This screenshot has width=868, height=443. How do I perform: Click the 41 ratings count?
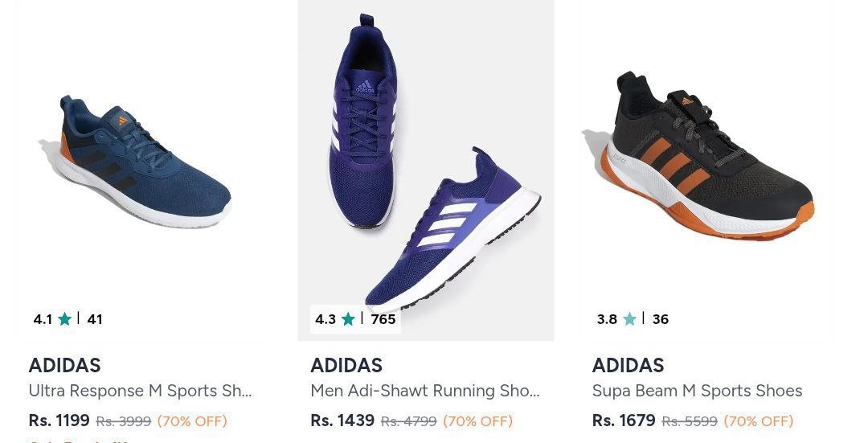[x=95, y=319]
